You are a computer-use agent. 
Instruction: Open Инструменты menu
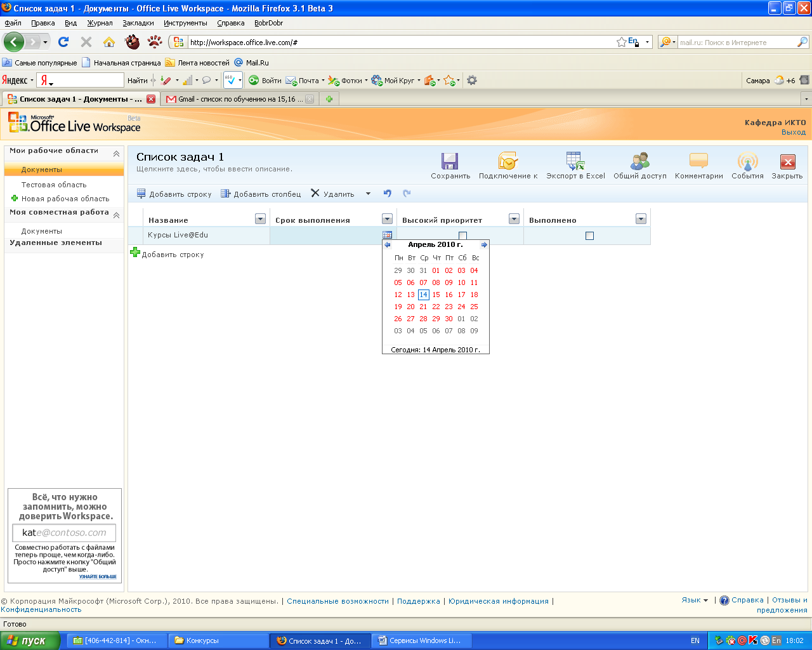pos(185,23)
